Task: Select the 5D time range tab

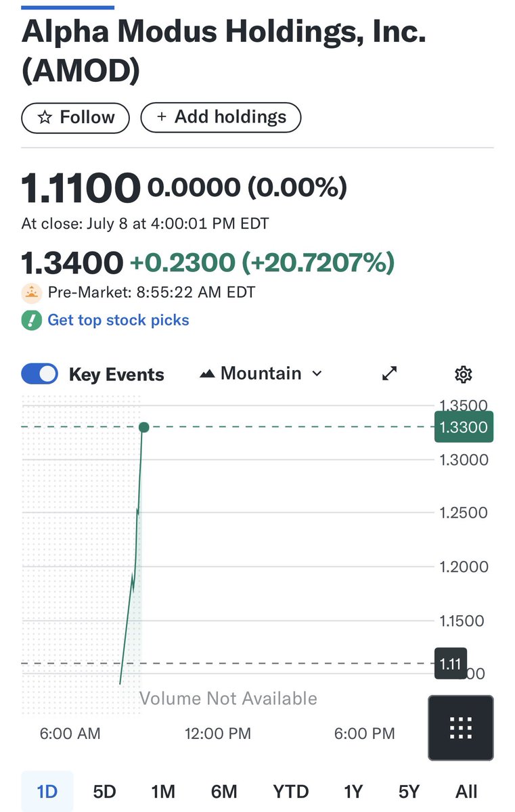Action: 104,792
